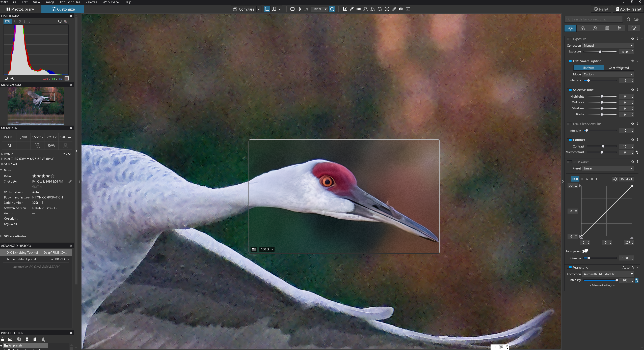
Task: Toggle DxO Smart Lighting on/off switch
Action: coord(569,61)
